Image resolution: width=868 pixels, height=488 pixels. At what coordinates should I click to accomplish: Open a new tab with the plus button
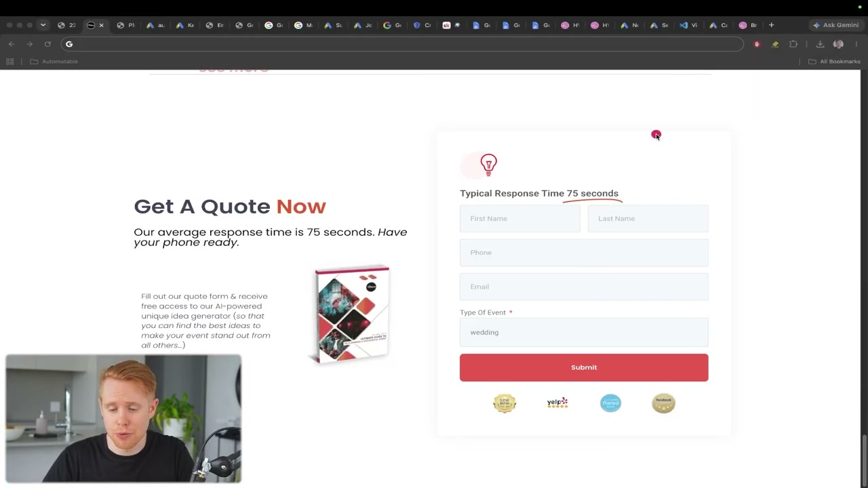[771, 25]
